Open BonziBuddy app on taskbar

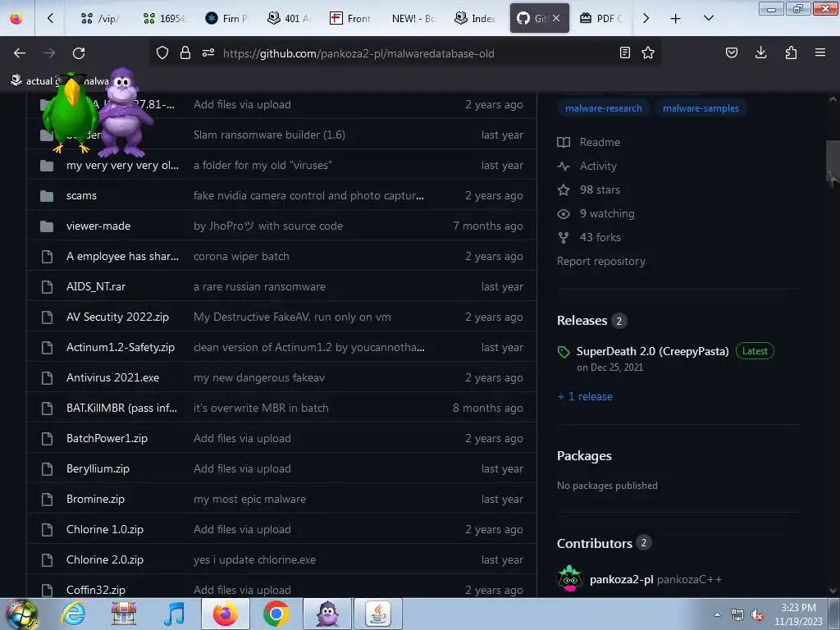click(x=327, y=614)
